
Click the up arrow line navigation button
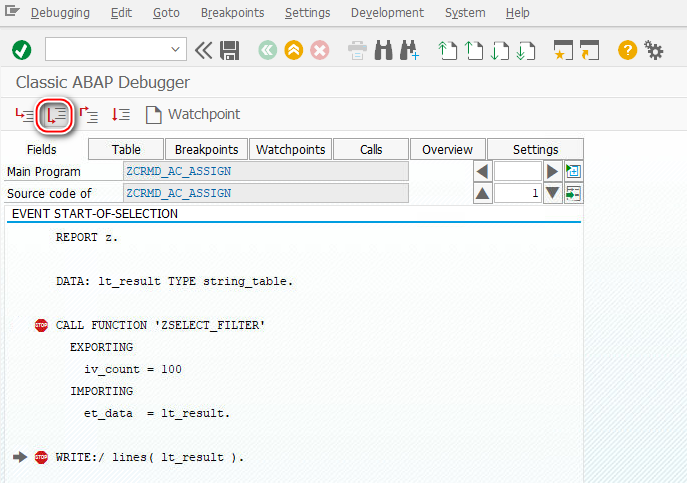coord(483,193)
